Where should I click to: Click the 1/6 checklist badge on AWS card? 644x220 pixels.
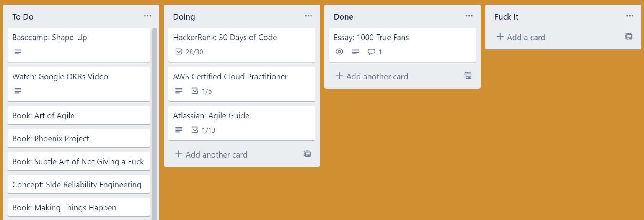click(202, 91)
